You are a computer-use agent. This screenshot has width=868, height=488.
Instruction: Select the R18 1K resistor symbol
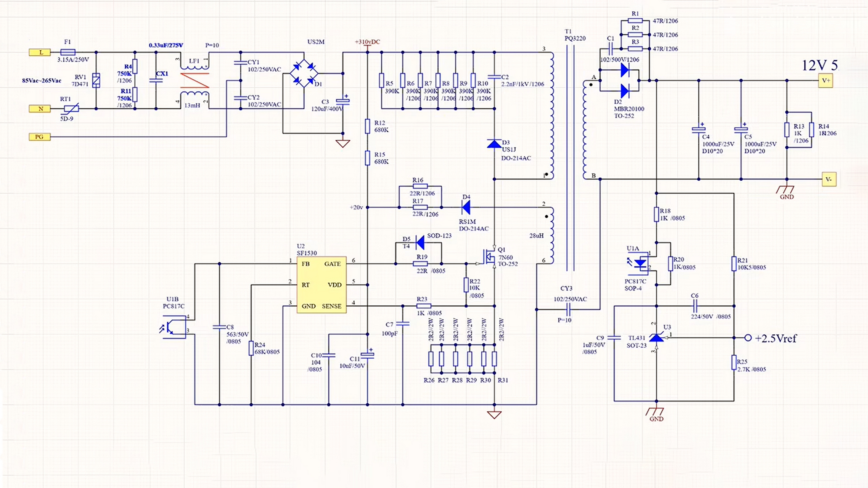point(656,214)
